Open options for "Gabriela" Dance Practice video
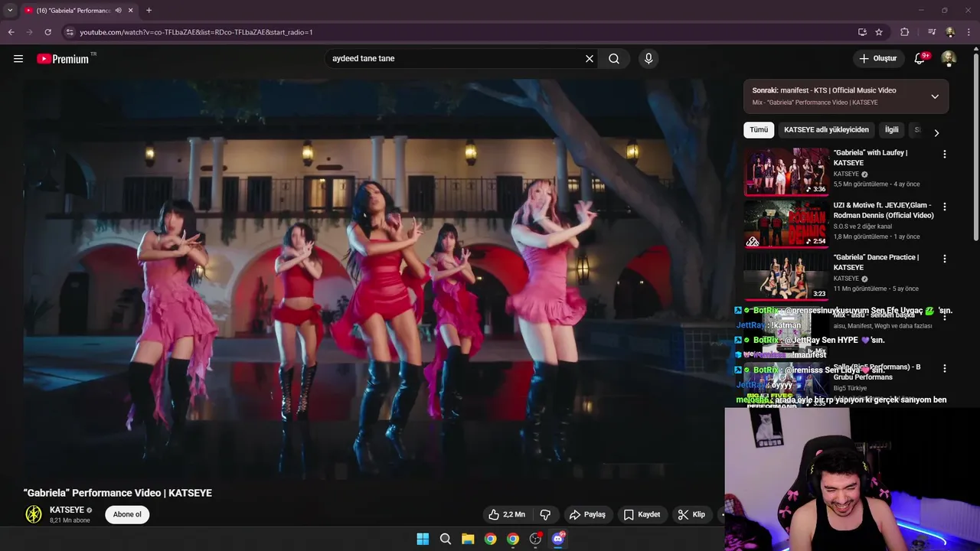Viewport: 980px width, 551px height. click(x=945, y=259)
